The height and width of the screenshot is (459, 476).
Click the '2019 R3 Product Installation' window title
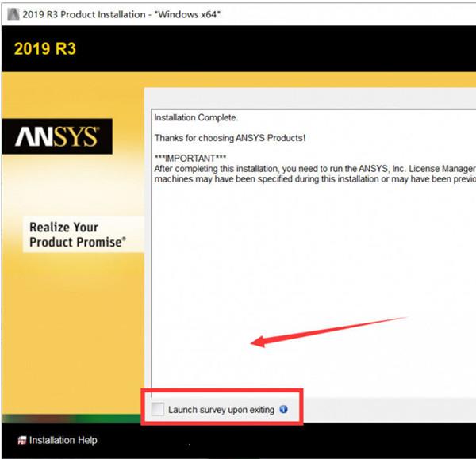[x=121, y=14]
